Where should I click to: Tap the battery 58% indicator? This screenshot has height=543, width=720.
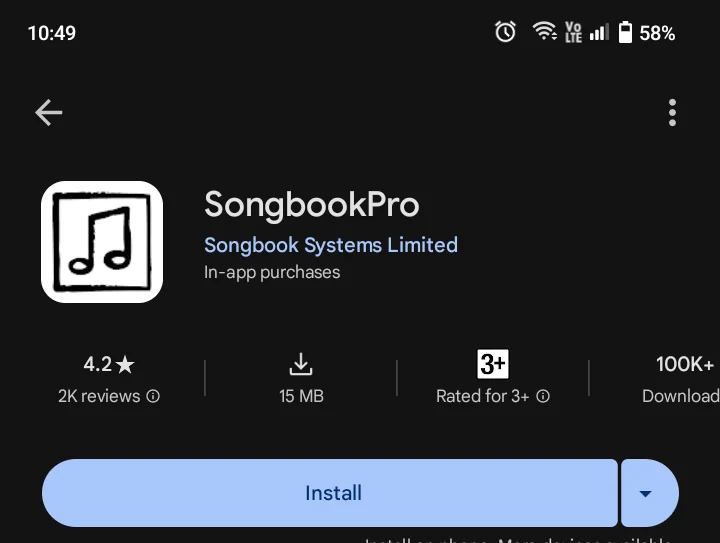[x=647, y=33]
